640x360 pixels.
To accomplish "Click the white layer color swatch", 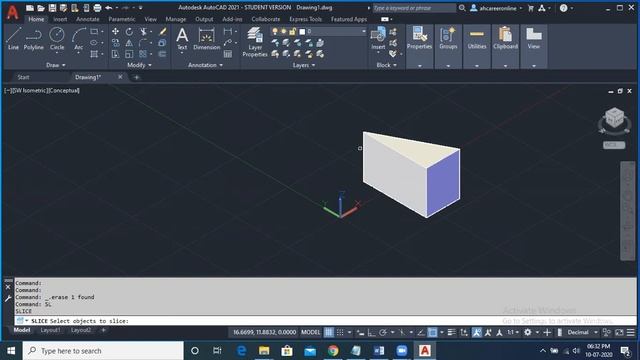I will [302, 31].
